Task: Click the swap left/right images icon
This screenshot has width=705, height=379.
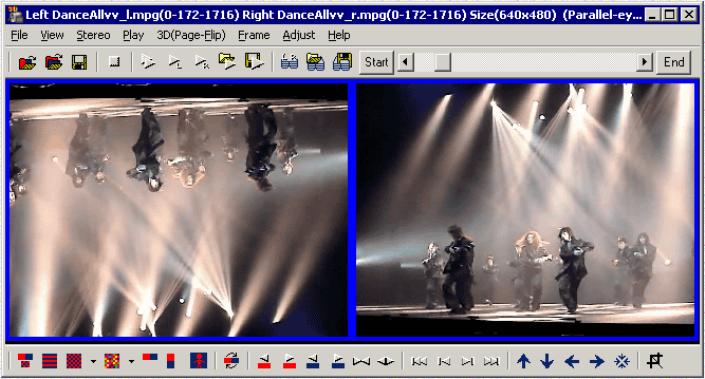Action: (x=232, y=361)
